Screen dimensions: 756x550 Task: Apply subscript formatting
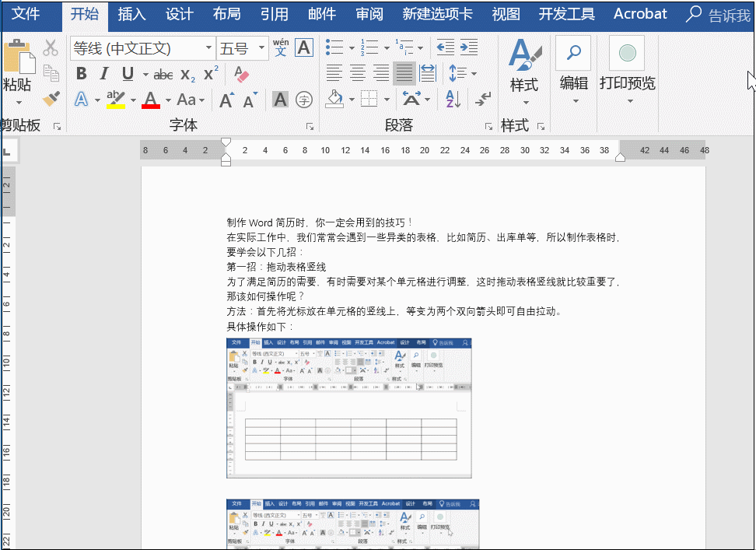click(x=187, y=74)
